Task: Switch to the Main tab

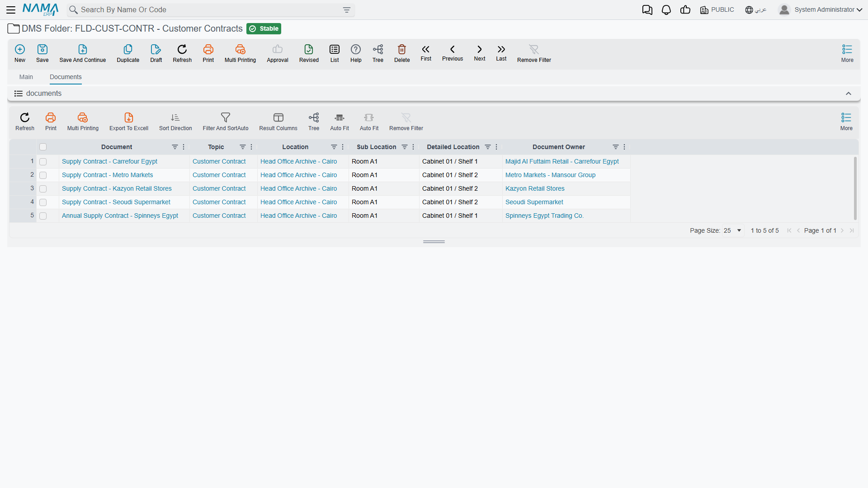Action: click(x=26, y=77)
